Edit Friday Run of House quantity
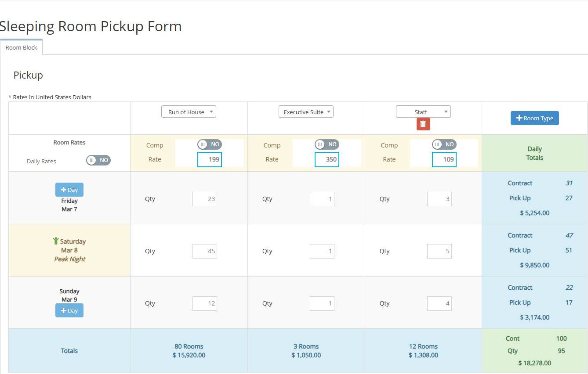Viewport: 588px width, 374px height. click(205, 199)
